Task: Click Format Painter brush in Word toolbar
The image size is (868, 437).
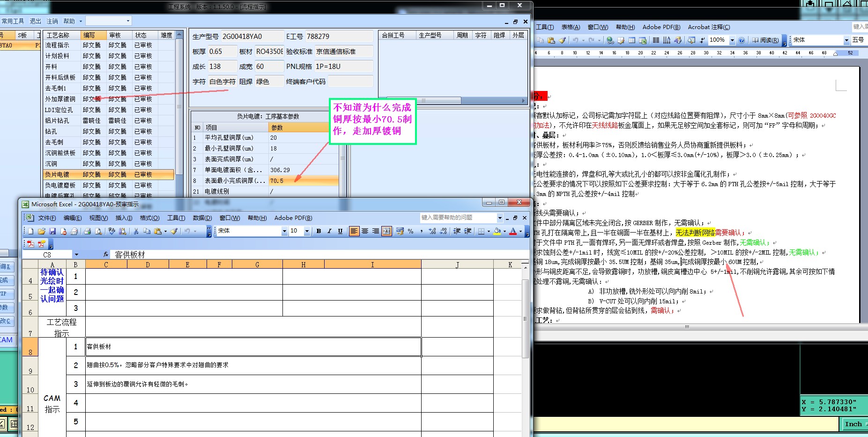Action: pyautogui.click(x=562, y=40)
